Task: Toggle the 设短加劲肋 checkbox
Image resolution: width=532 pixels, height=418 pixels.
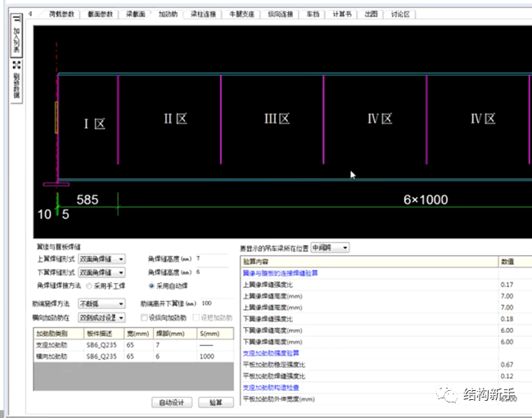Action: point(196,317)
